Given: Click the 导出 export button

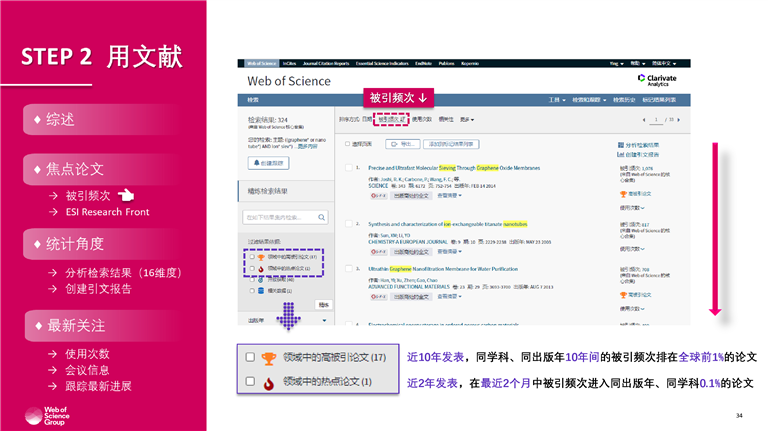Looking at the screenshot, I should click(x=403, y=144).
